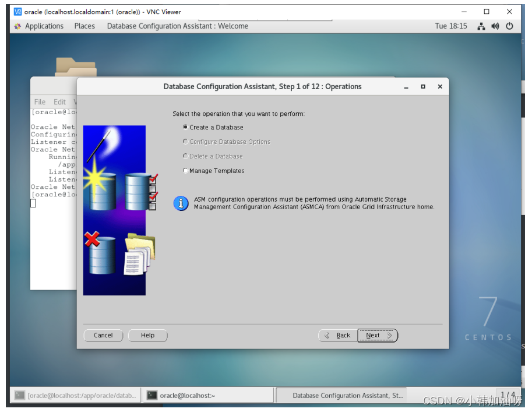Cancel the Database Configuration Assistant
Screen dimensions: 532x412
click(103, 336)
